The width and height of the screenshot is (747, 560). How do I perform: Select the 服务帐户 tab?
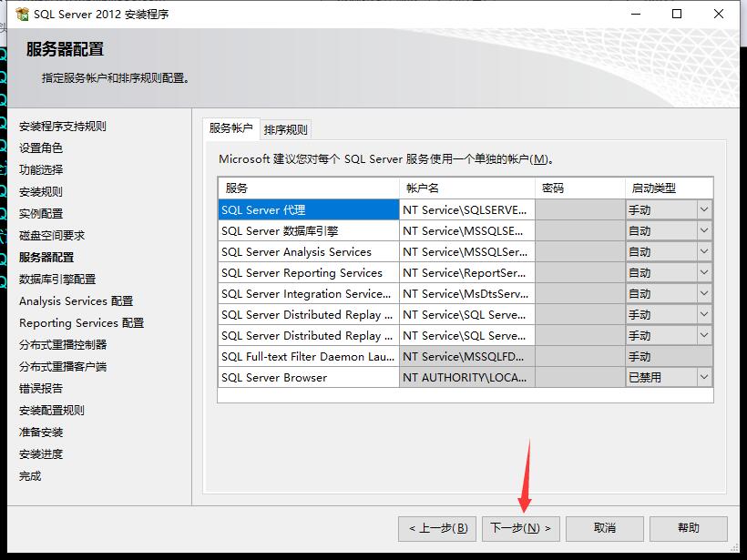230,128
